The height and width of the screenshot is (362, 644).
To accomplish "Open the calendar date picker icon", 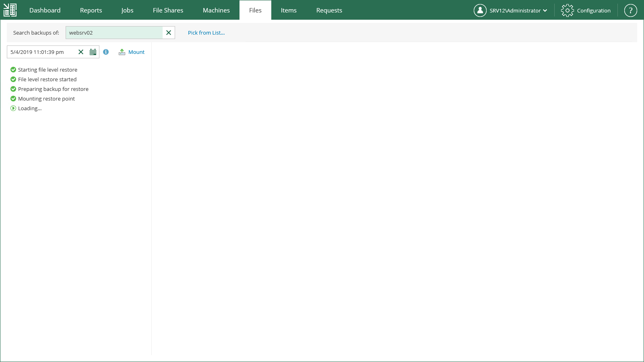I will [x=93, y=52].
